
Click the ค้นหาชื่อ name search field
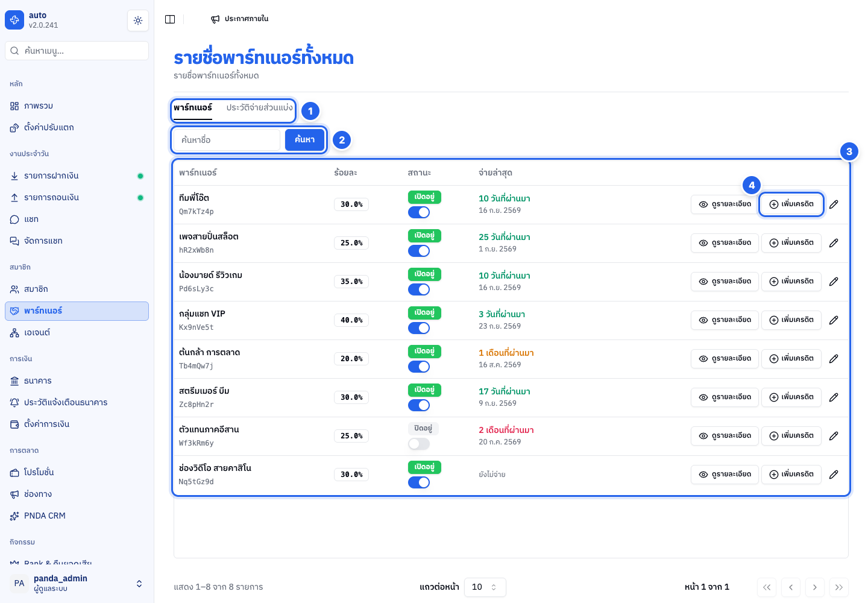[x=227, y=140]
